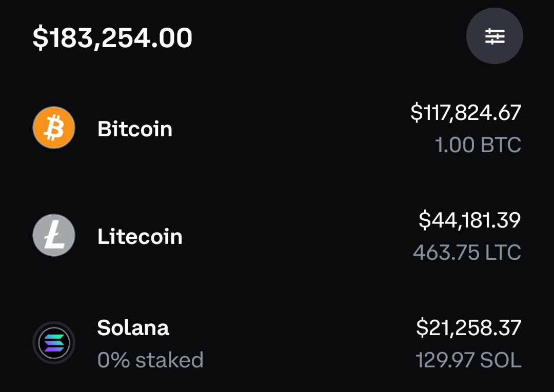Screen dimensions: 554x392
Task: Select the total balance $183,254.00
Action: (112, 38)
